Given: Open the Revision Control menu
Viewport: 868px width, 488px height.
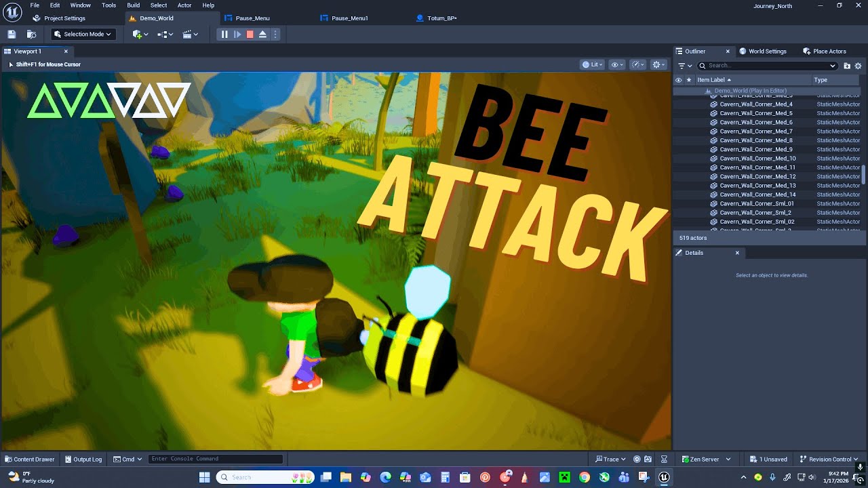Looking at the screenshot, I should (829, 459).
